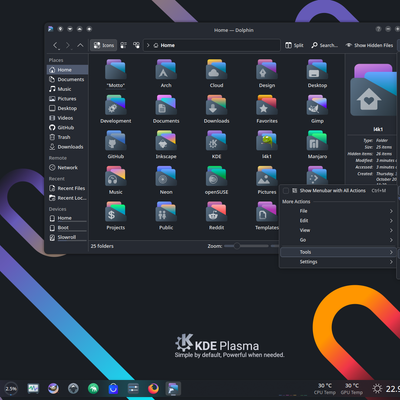Click the GPU Temp readout

(352, 389)
